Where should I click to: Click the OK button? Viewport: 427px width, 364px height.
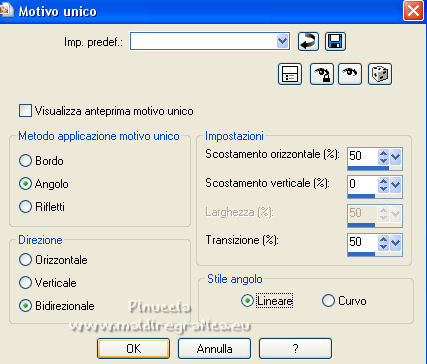(133, 349)
